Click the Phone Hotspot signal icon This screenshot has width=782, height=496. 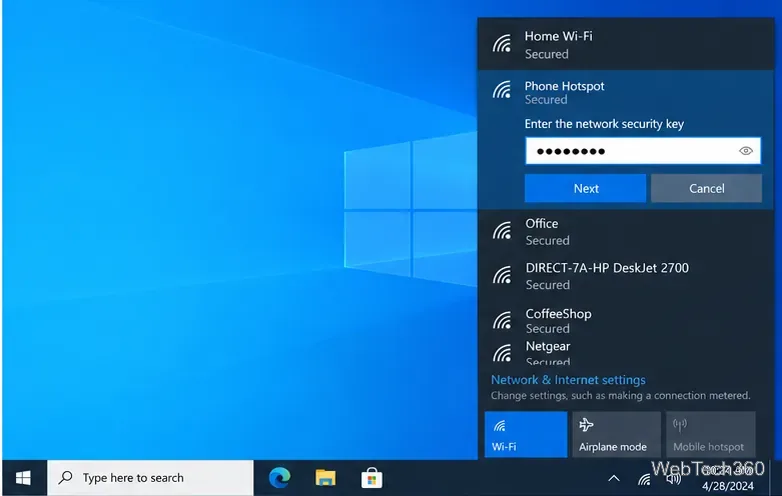502,90
